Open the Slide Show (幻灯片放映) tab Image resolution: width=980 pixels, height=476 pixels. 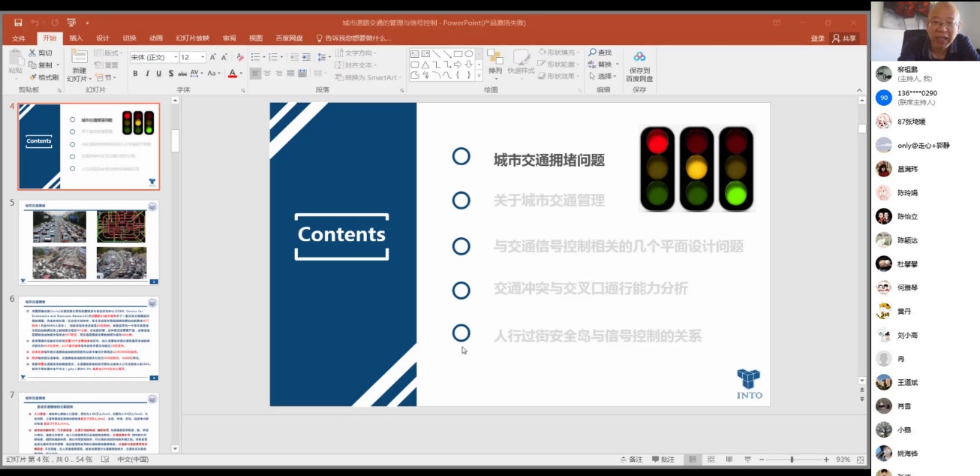click(x=193, y=38)
